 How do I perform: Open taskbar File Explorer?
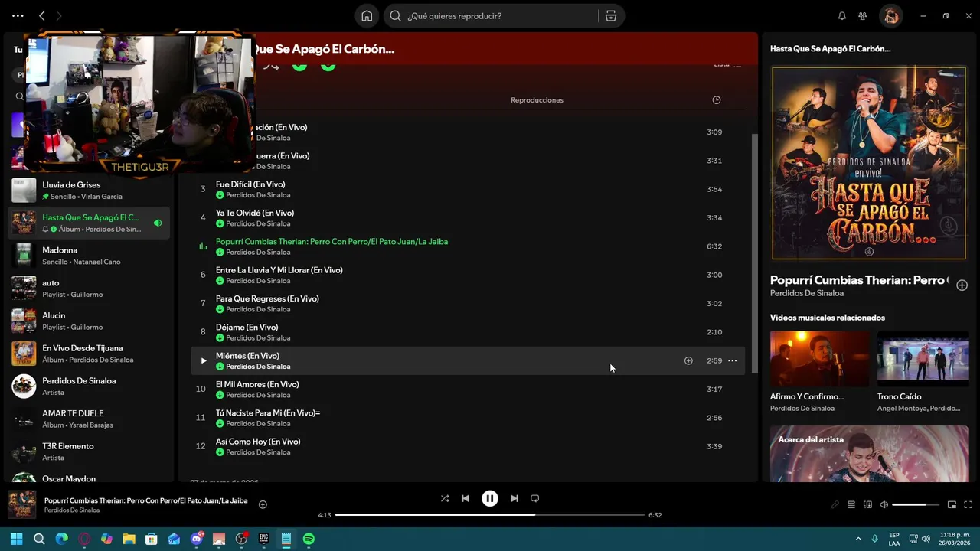[x=129, y=539]
